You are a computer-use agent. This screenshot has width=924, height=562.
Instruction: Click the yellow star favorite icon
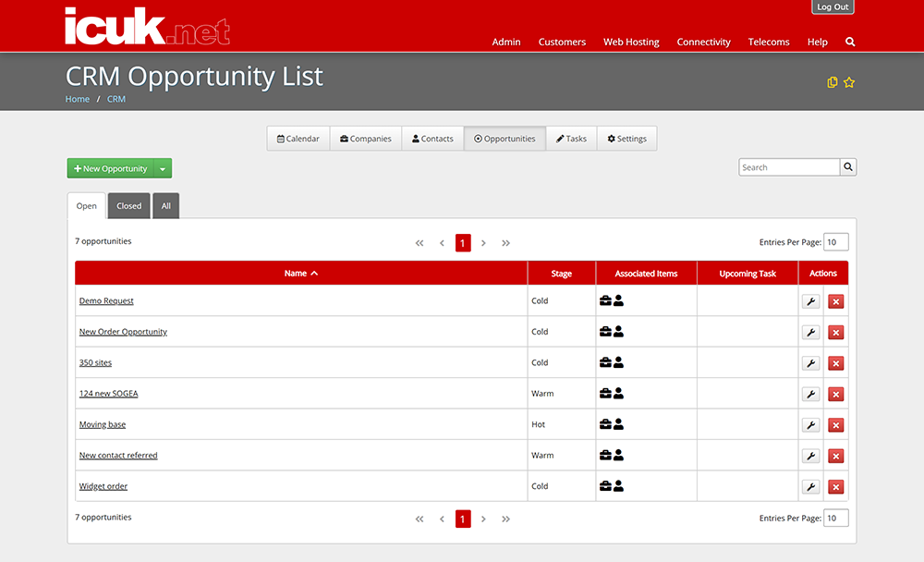tap(848, 82)
